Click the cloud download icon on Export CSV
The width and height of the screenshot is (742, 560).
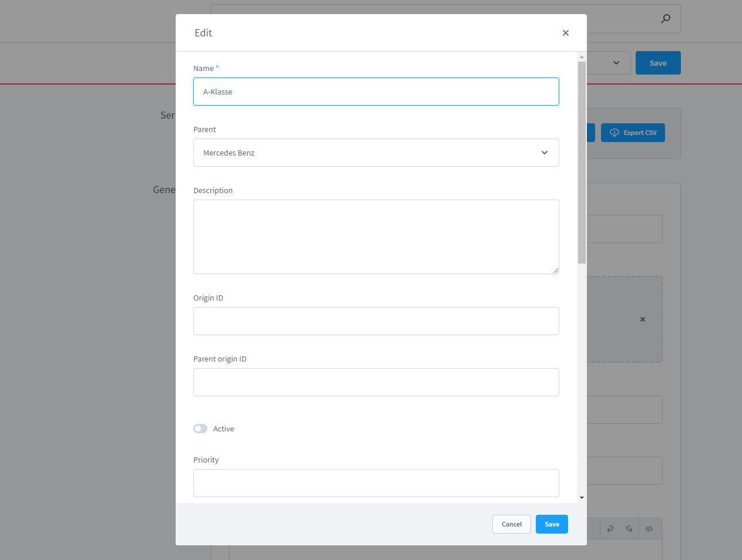coord(614,133)
